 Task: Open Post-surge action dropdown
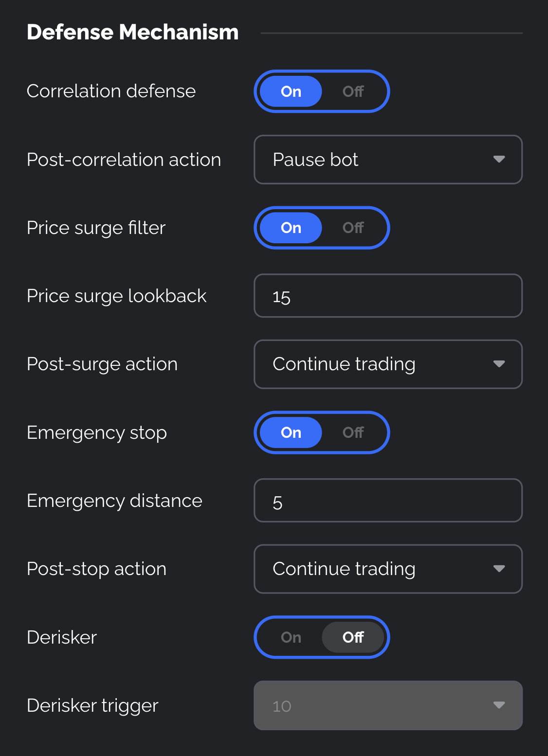(387, 364)
